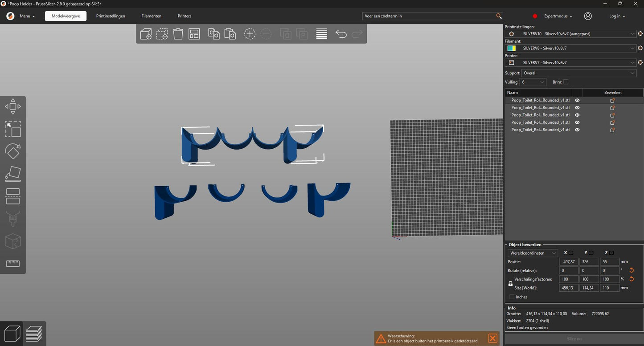Viewport: 644px width, 346px height.
Task: Select the Place on face tool
Action: point(13,174)
